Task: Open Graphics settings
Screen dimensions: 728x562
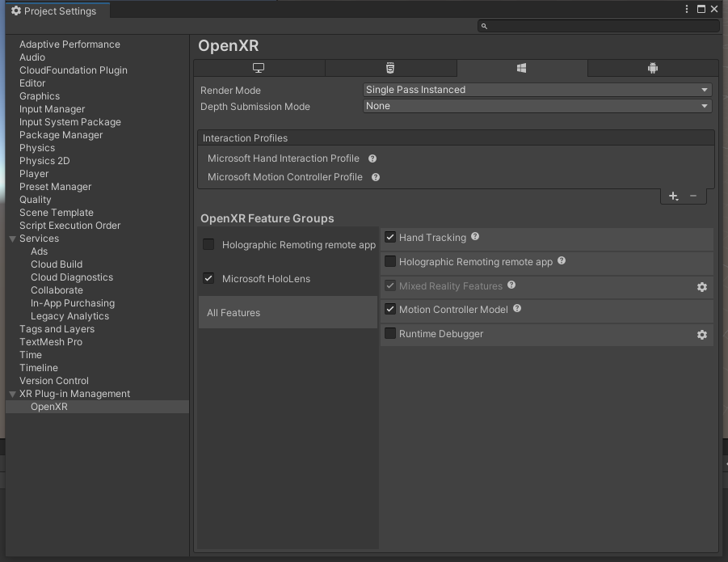Action: [40, 96]
